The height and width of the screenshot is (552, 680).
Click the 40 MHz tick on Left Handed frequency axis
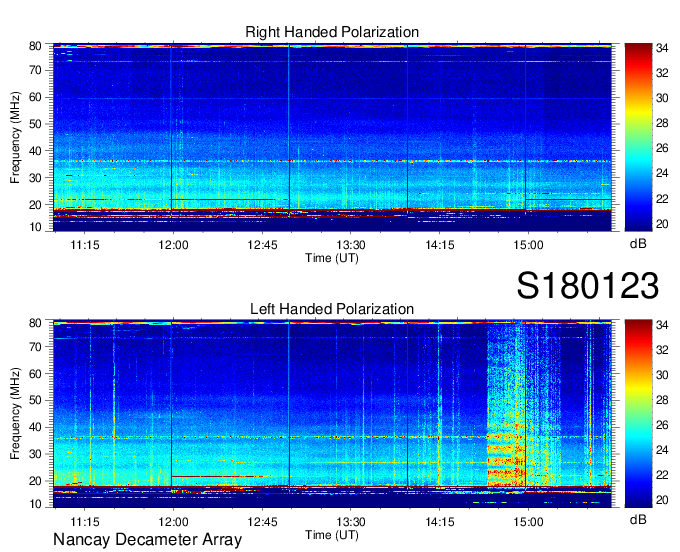coord(35,428)
